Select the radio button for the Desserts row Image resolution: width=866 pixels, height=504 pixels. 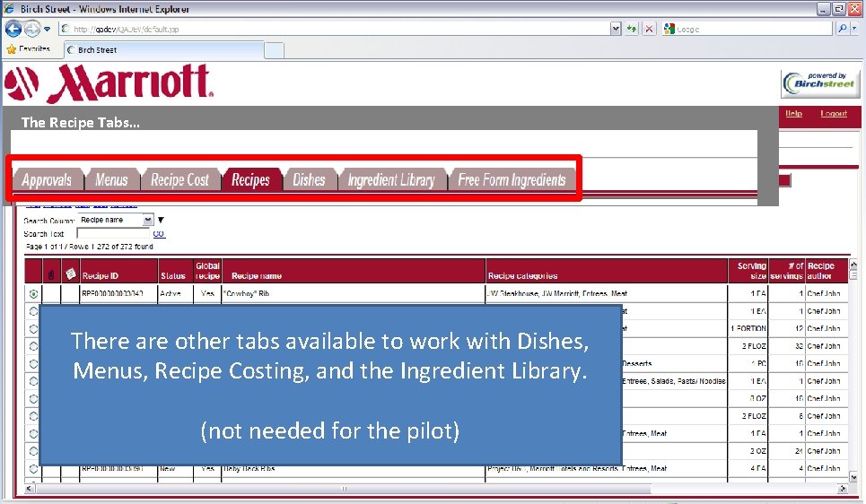(33, 364)
